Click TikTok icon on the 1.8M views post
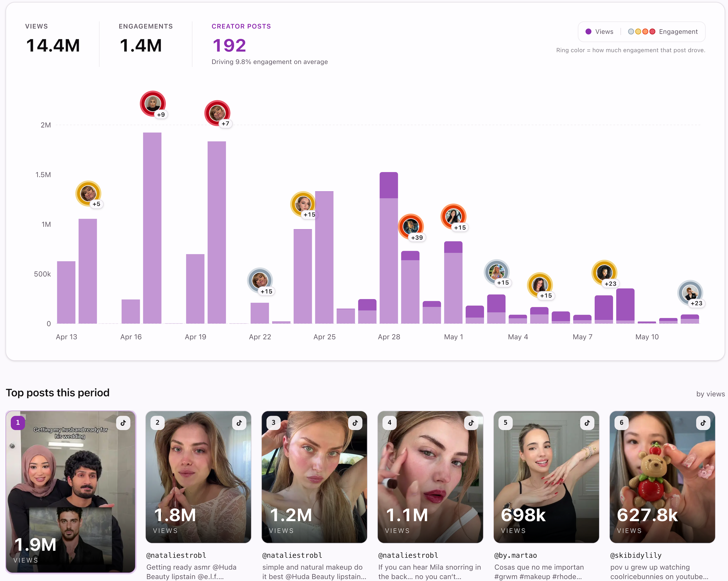Image resolution: width=728 pixels, height=581 pixels. coord(239,423)
